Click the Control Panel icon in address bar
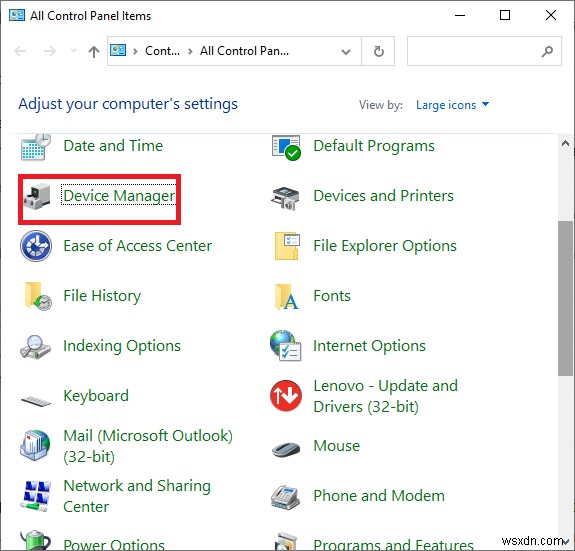The width and height of the screenshot is (575, 551). [x=118, y=51]
